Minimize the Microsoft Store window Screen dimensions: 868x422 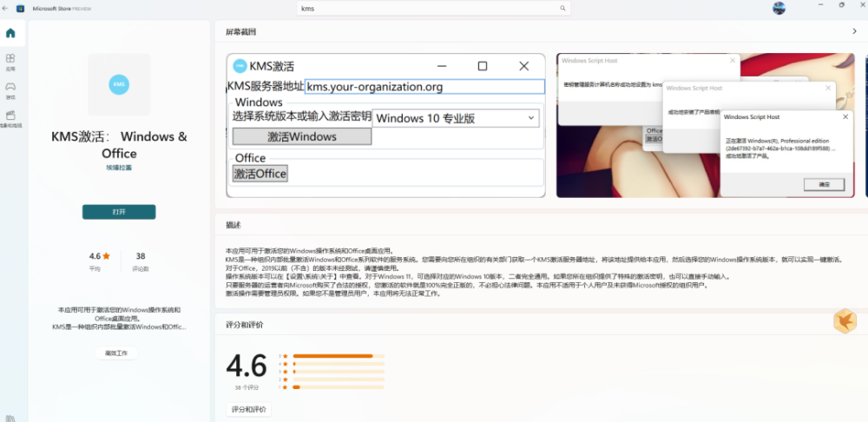click(x=820, y=4)
